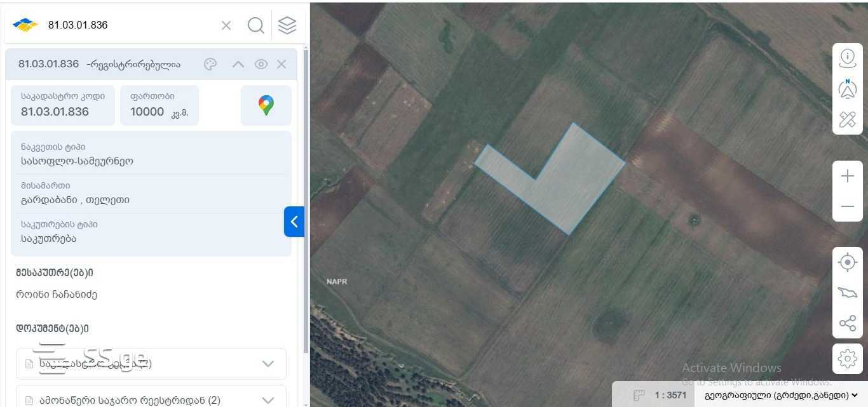Viewport: 868px width, 407px height.
Task: Open parcel location in Google Maps
Action: coord(266,105)
